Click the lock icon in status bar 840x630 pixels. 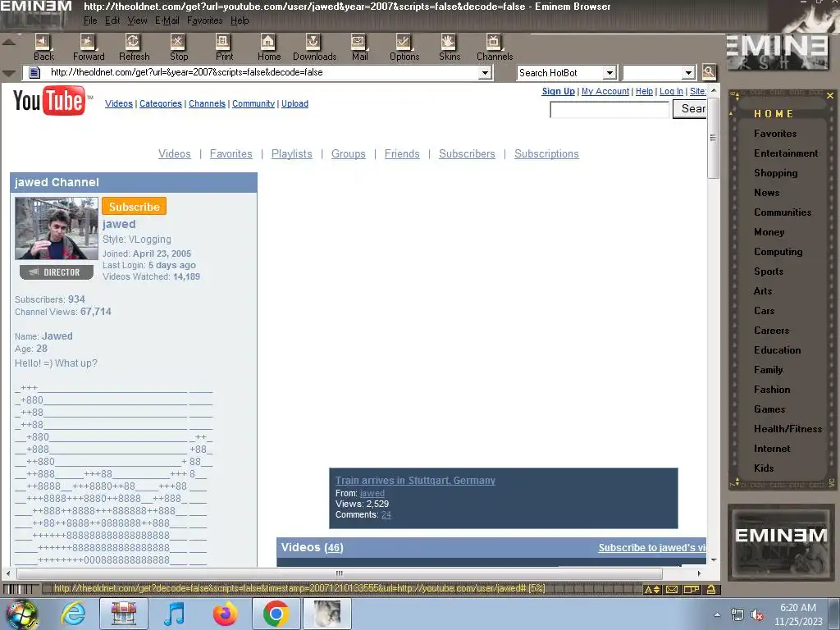[x=711, y=589]
